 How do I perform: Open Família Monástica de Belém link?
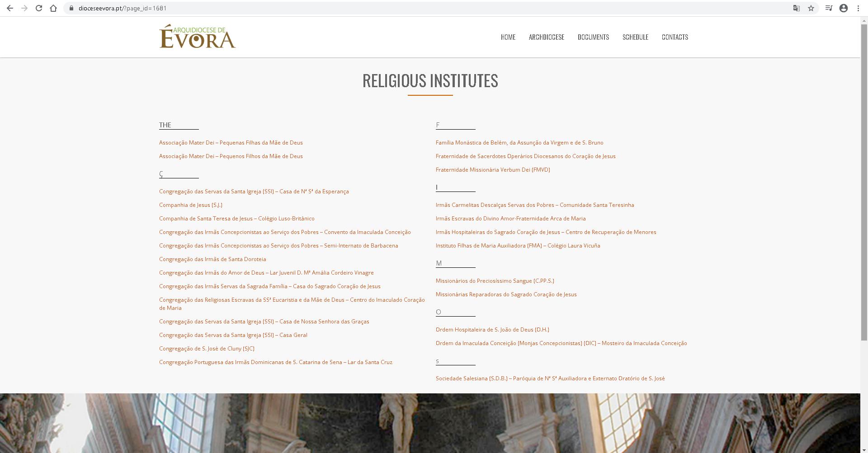pyautogui.click(x=519, y=143)
